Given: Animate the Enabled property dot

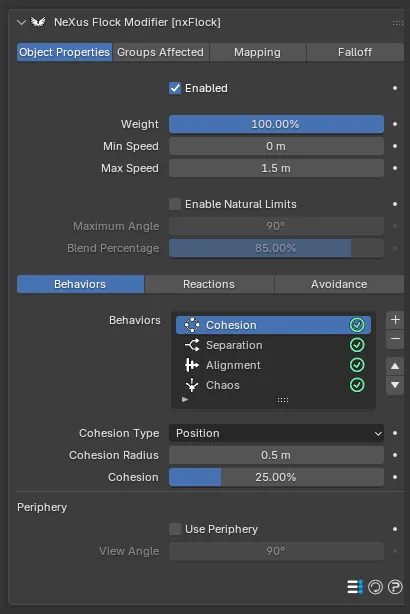Looking at the screenshot, I should [395, 88].
